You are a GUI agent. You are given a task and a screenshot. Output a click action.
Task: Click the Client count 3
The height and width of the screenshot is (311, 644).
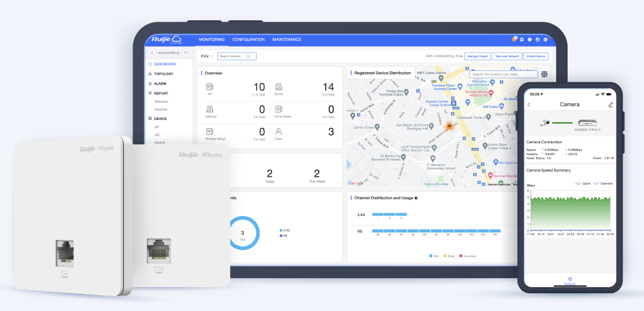pyautogui.click(x=331, y=132)
